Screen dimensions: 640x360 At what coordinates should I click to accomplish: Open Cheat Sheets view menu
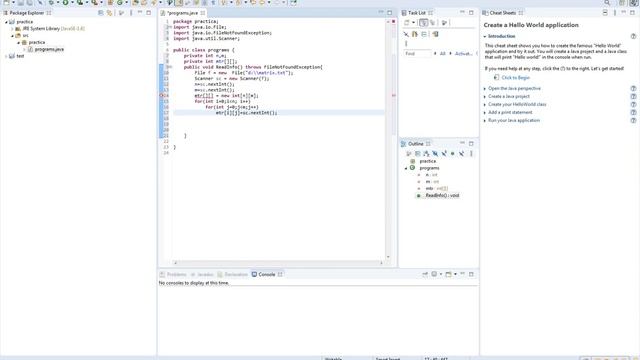[615, 13]
